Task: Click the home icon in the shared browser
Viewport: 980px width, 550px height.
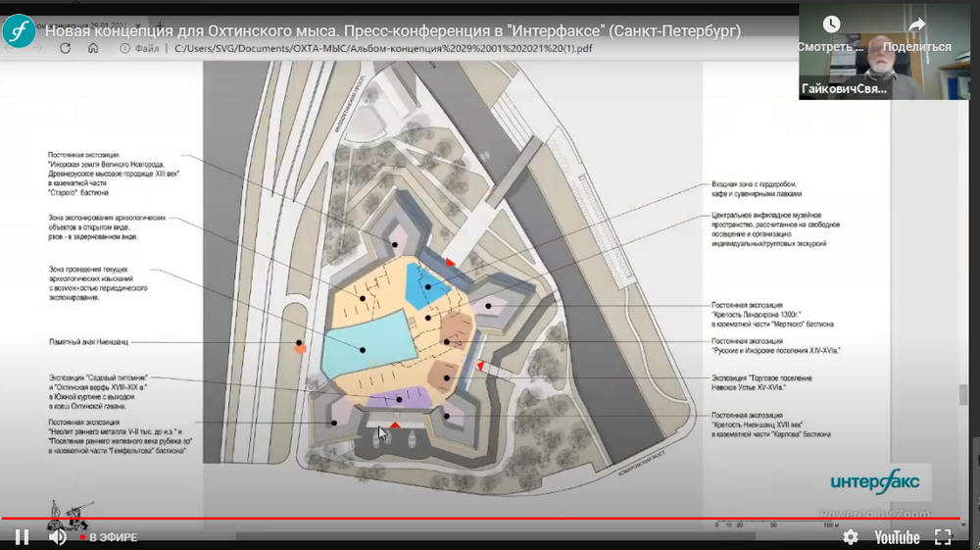Action: (93, 47)
